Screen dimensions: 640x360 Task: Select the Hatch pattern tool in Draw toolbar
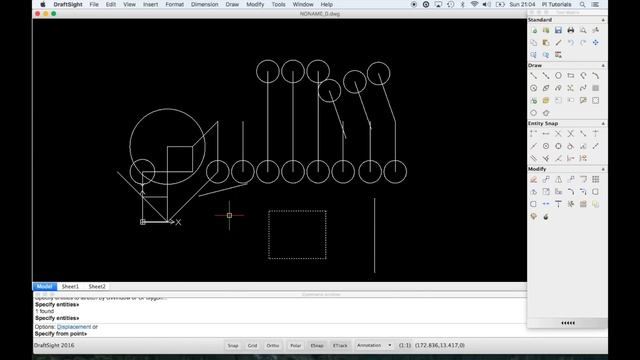[x=596, y=88]
